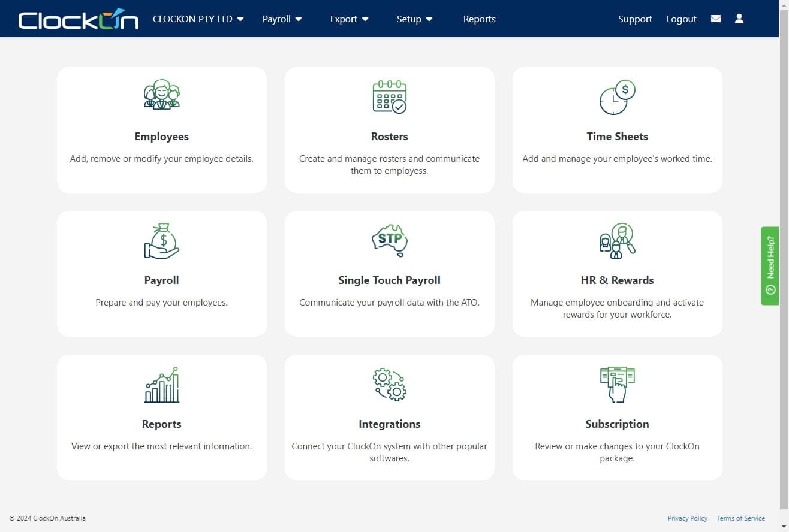
Task: Click the Integrations gears icon
Action: 390,385
